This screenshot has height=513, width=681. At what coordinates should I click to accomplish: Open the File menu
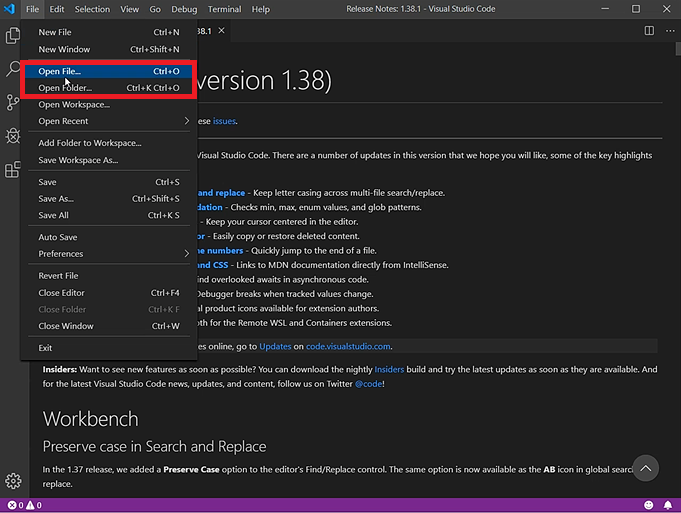(x=32, y=9)
